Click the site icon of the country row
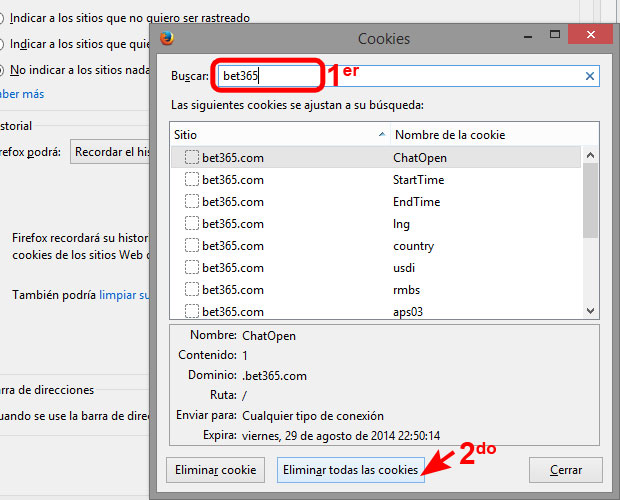The image size is (620, 500). [192, 245]
